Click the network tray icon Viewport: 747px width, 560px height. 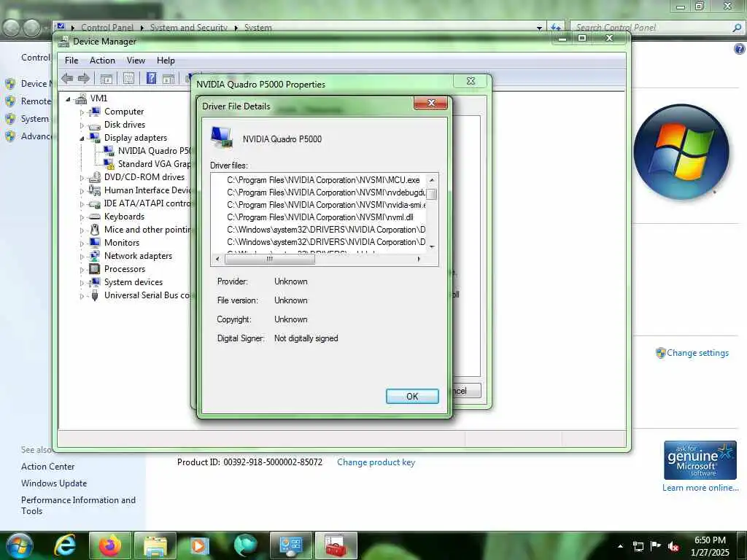tap(638, 546)
